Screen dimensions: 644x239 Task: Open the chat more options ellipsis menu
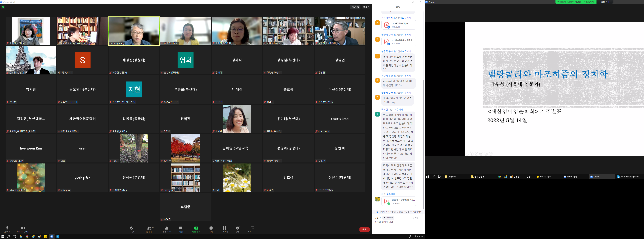tap(420, 218)
